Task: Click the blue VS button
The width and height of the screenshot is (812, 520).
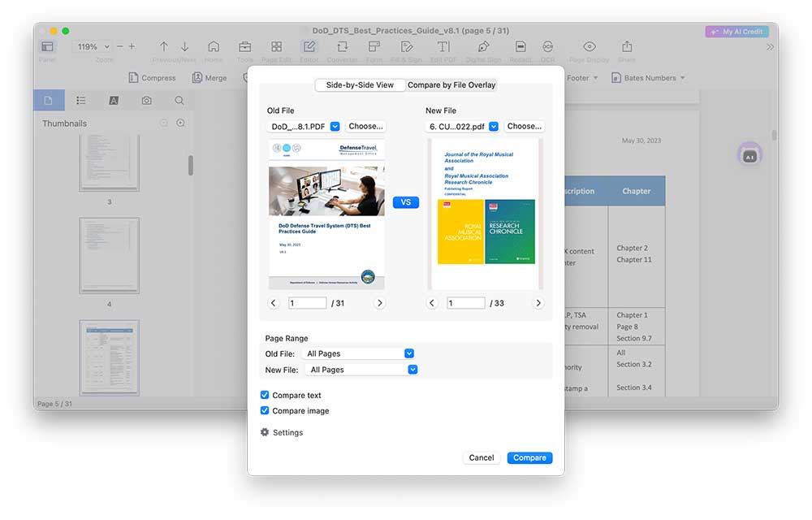Action: point(405,202)
